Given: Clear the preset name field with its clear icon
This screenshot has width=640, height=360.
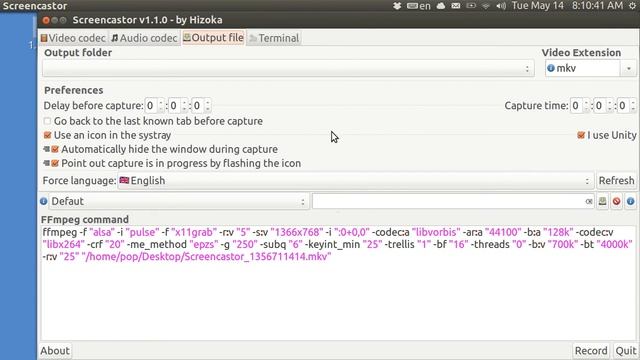Looking at the screenshot, I should (589, 201).
